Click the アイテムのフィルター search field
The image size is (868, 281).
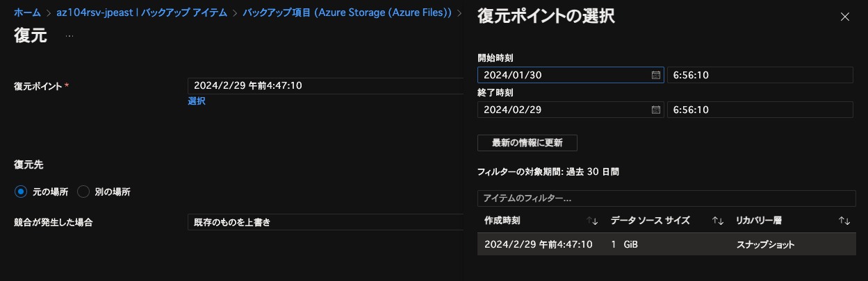tap(666, 198)
